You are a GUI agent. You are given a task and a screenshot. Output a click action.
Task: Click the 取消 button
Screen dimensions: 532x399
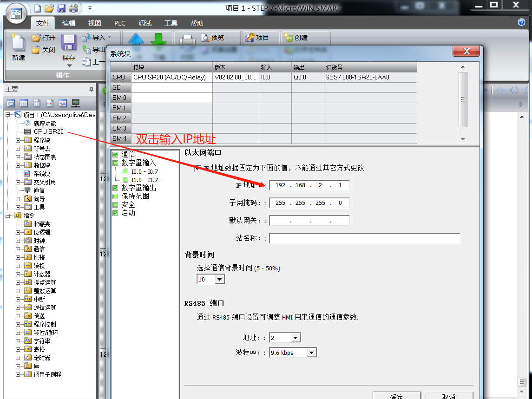(x=448, y=396)
